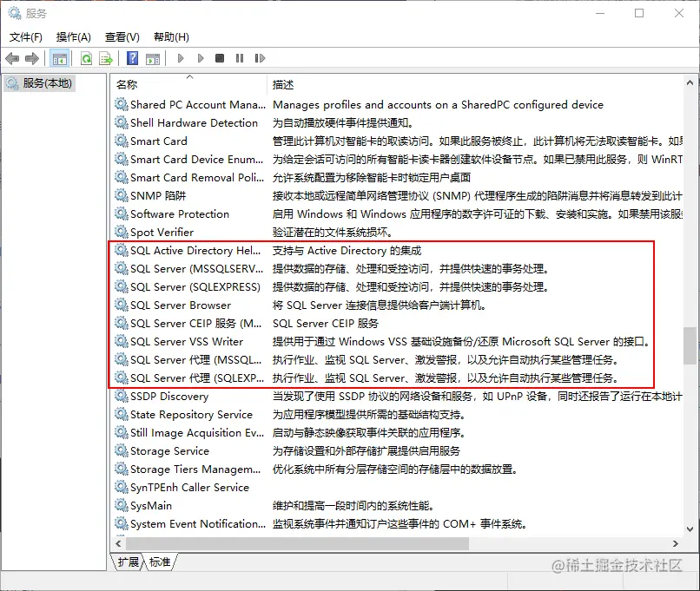Click the 服务 window title icon
Image resolution: width=700 pixels, height=591 pixels.
(15, 13)
